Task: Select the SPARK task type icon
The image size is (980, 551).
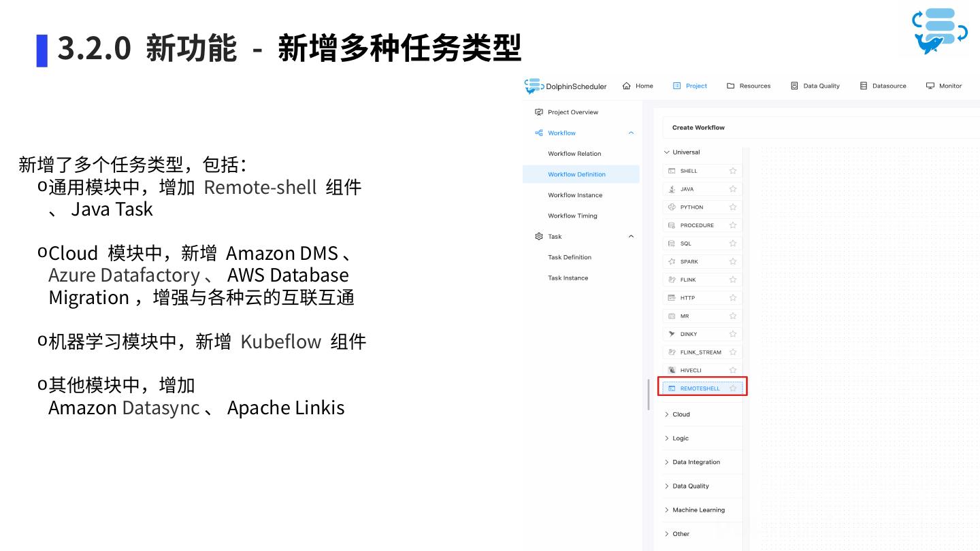Action: coord(672,262)
